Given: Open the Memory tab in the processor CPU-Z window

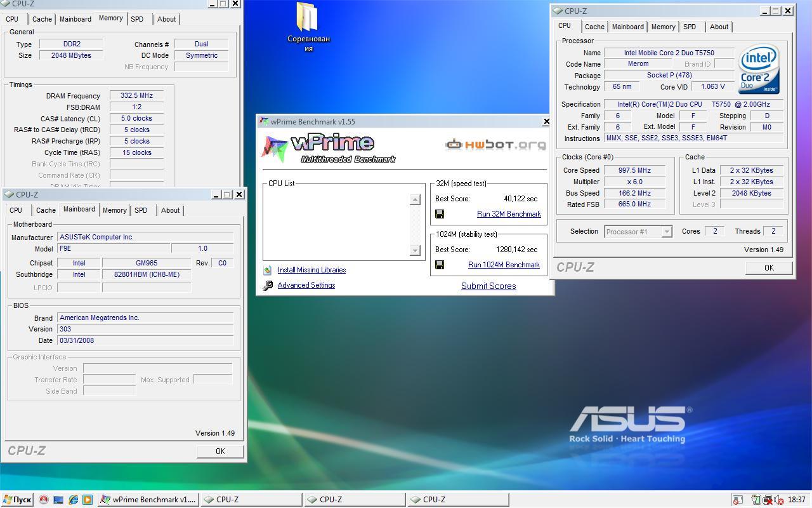Looking at the screenshot, I should [663, 27].
